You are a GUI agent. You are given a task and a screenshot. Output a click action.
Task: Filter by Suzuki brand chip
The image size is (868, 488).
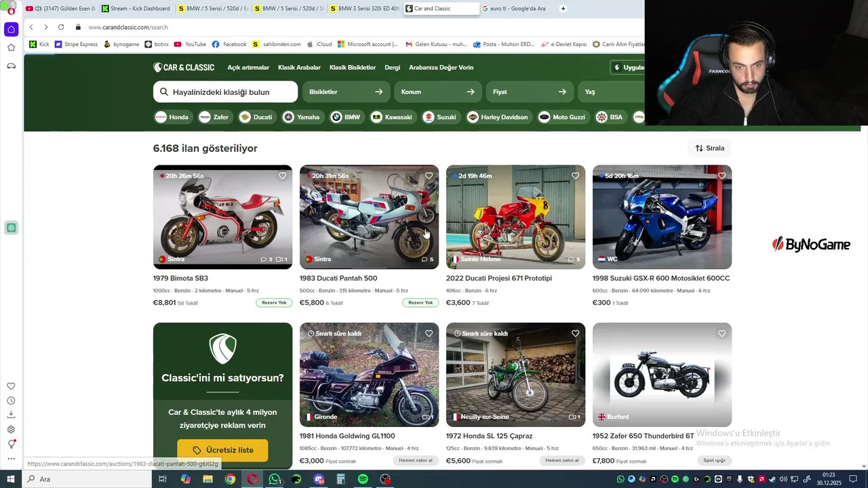point(440,117)
